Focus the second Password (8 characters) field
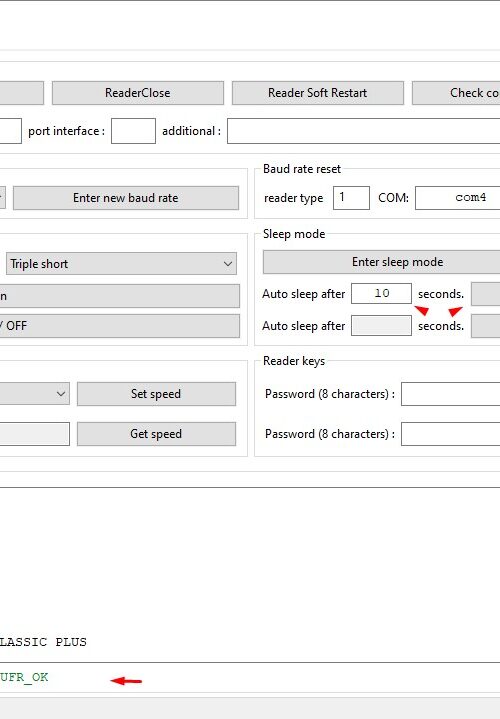The image size is (500, 719). [450, 434]
